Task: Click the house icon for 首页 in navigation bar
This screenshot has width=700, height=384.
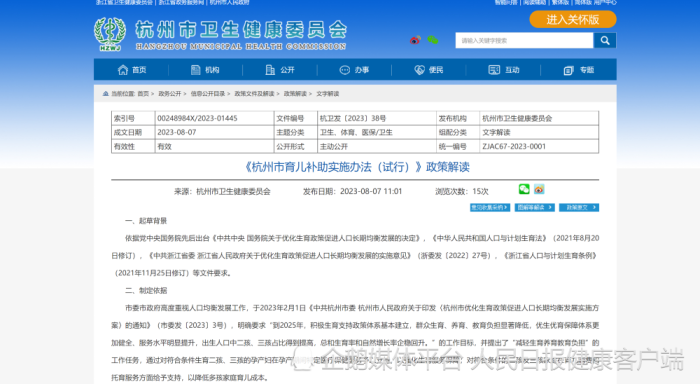Action: (x=123, y=70)
